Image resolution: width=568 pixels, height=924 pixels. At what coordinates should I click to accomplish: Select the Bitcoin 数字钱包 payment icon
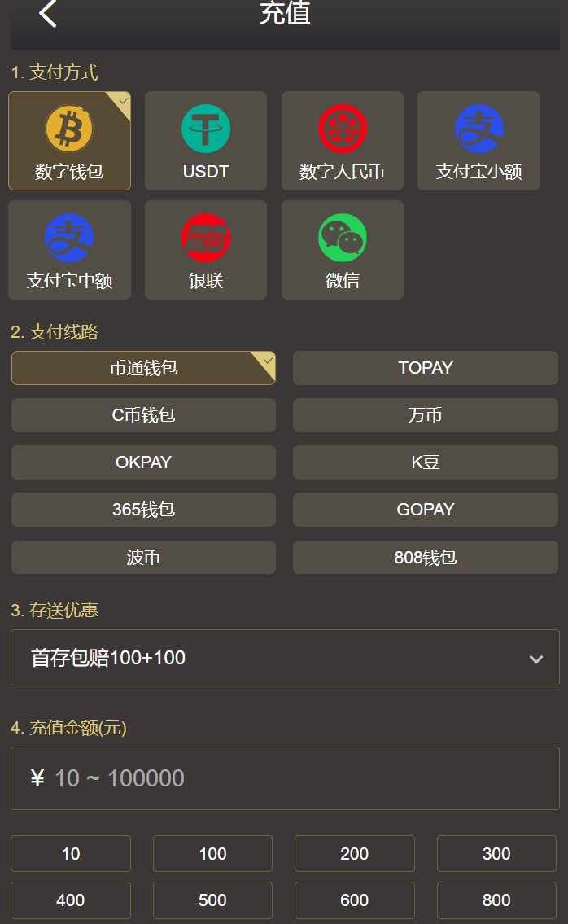[x=69, y=129]
